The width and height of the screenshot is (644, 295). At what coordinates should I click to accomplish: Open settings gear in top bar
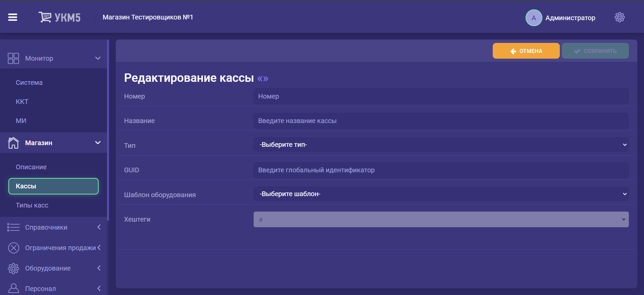pyautogui.click(x=619, y=17)
